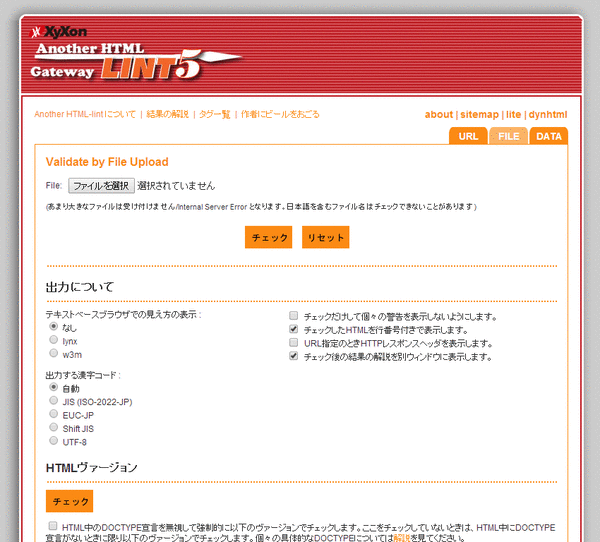This screenshot has height=542, width=600.
Task: Open the about link
Action: (x=439, y=114)
